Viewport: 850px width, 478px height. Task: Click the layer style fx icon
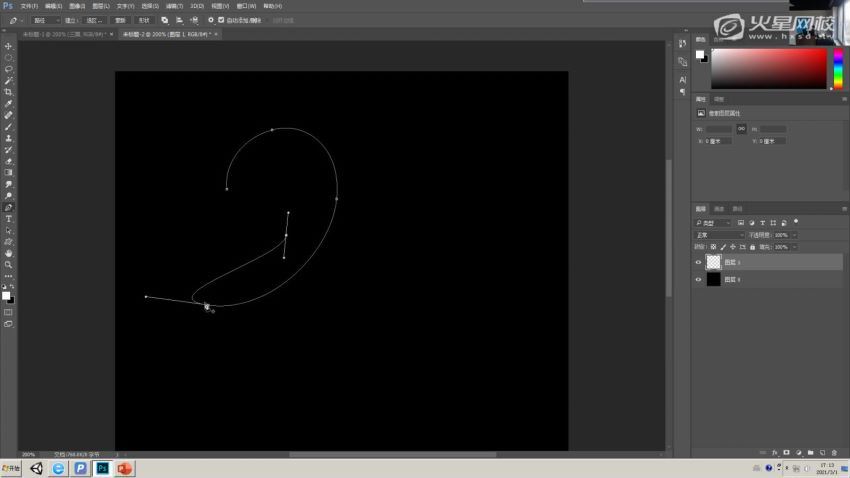click(x=775, y=452)
